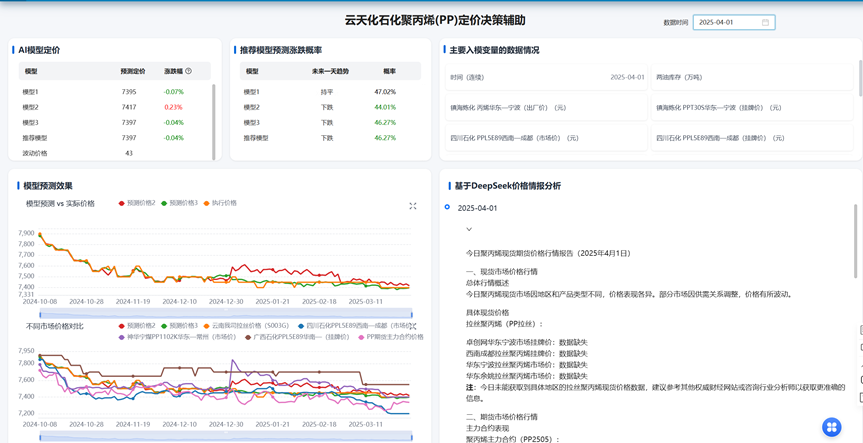The image size is (863, 443).
Task: Expand 模型预测 vs 实际价格 chart to fullscreen
Action: click(x=413, y=206)
